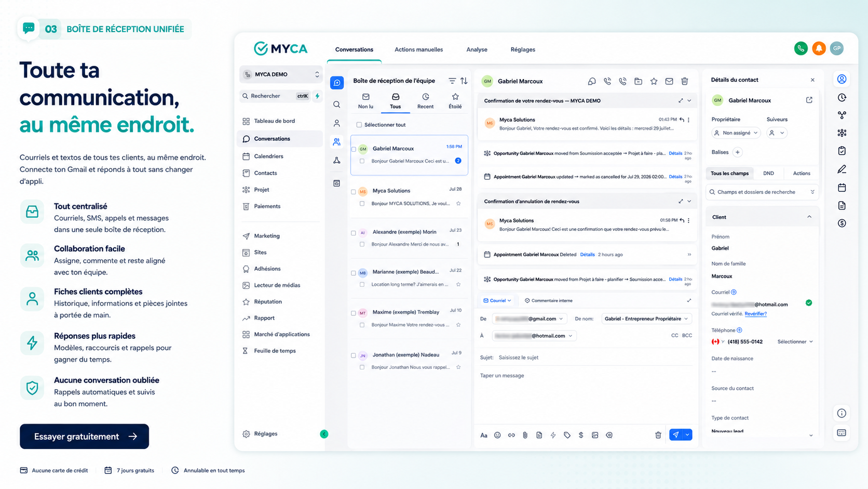The height and width of the screenshot is (489, 868).
Task: Open the Courriel channel dropdown in the composer
Action: [497, 300]
